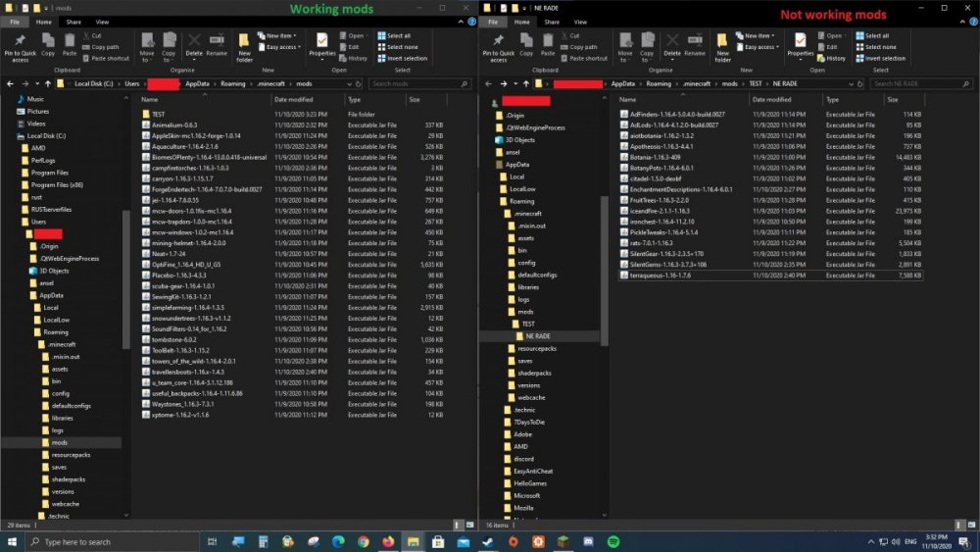Click Properties icon in the NE RADE window
The height and width of the screenshot is (552, 980).
[800, 44]
